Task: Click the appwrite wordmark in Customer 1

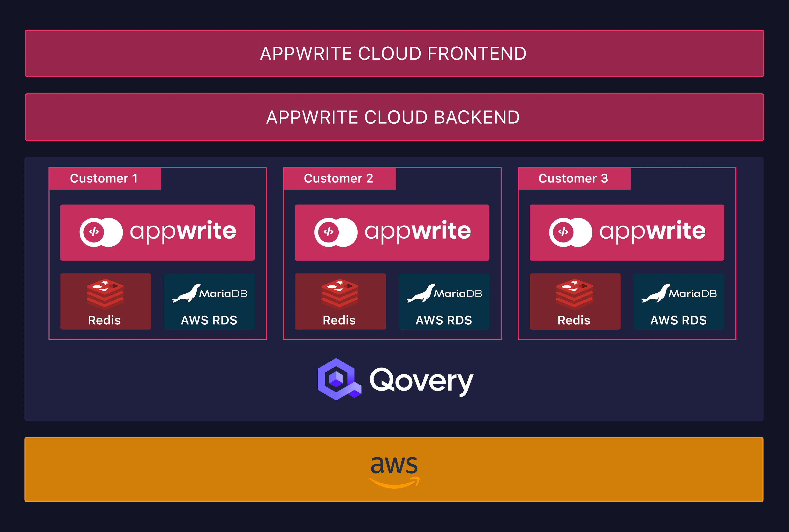Action: (x=183, y=232)
